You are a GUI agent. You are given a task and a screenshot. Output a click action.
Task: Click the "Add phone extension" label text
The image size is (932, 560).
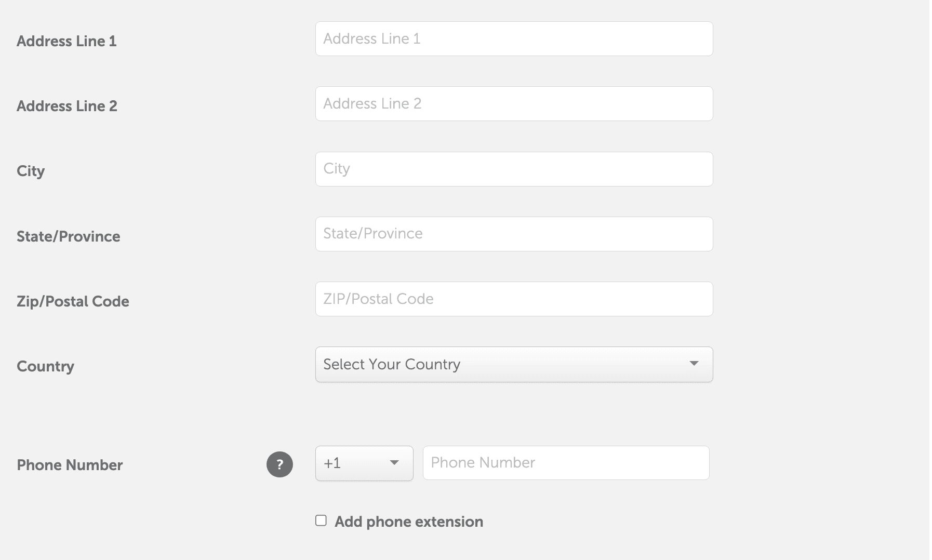pos(409,522)
